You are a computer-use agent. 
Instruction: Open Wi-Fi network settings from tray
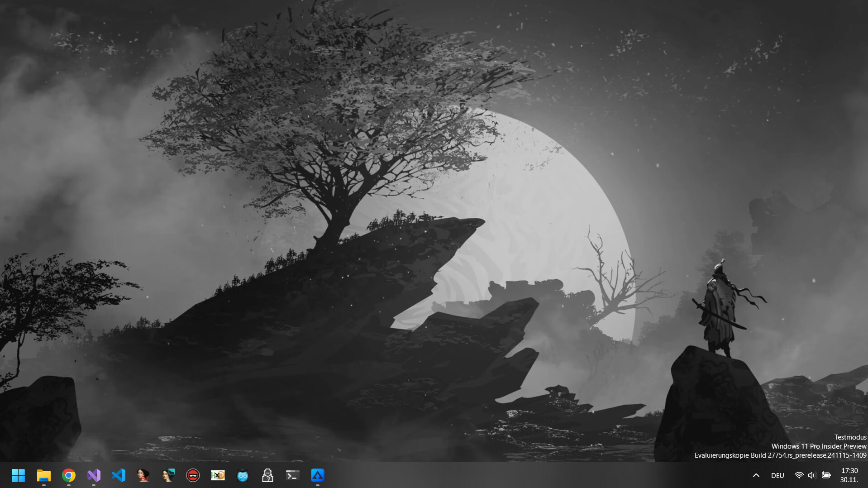(x=799, y=475)
